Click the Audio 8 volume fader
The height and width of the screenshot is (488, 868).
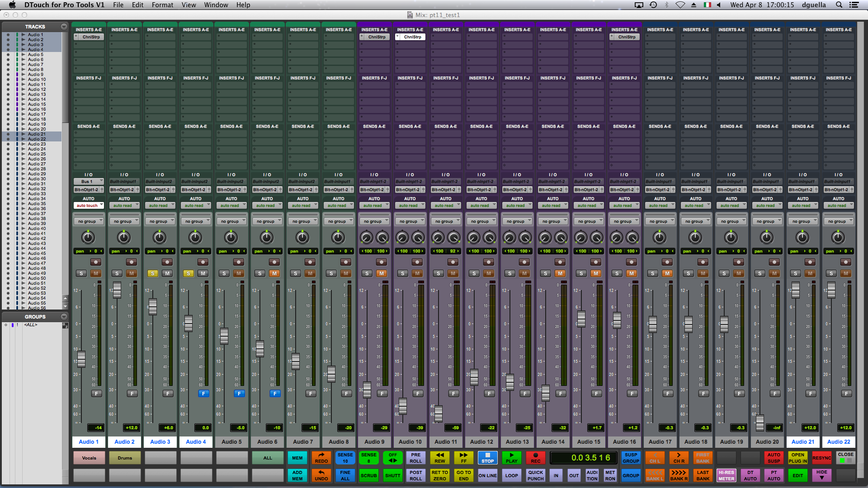[331, 374]
